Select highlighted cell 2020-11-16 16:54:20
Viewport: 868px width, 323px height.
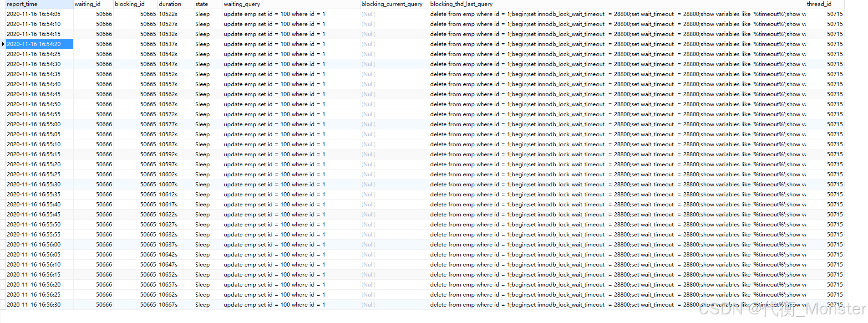click(x=39, y=44)
